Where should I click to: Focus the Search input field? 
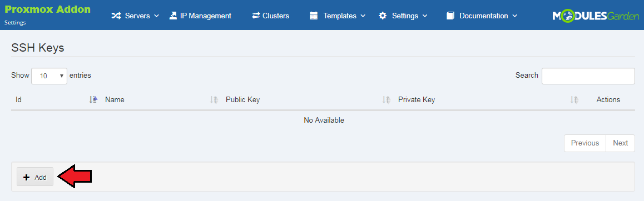588,76
